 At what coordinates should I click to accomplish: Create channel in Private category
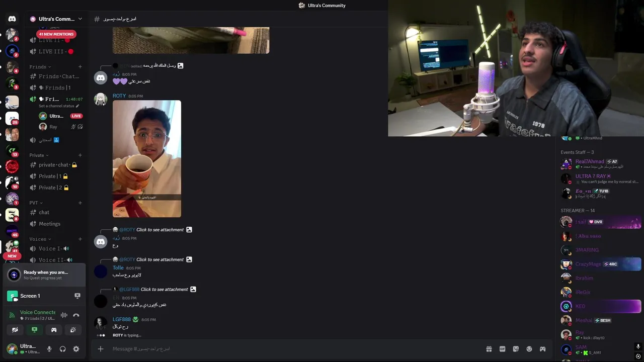[80, 155]
